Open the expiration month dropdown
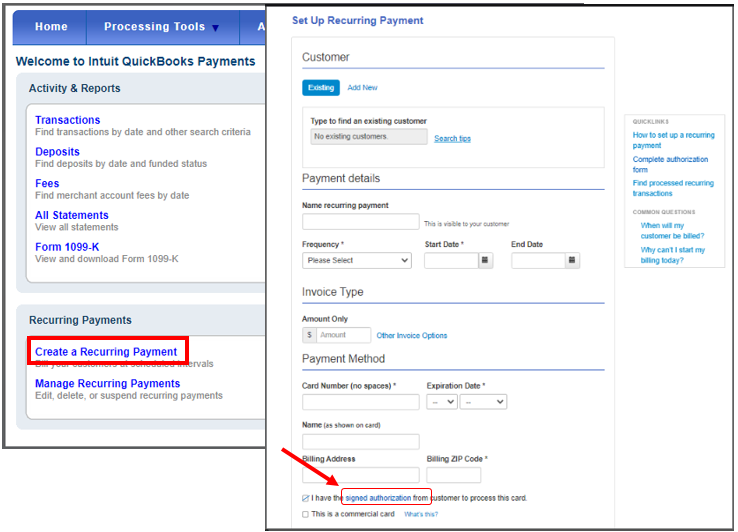This screenshot has width=738, height=532. tap(442, 402)
